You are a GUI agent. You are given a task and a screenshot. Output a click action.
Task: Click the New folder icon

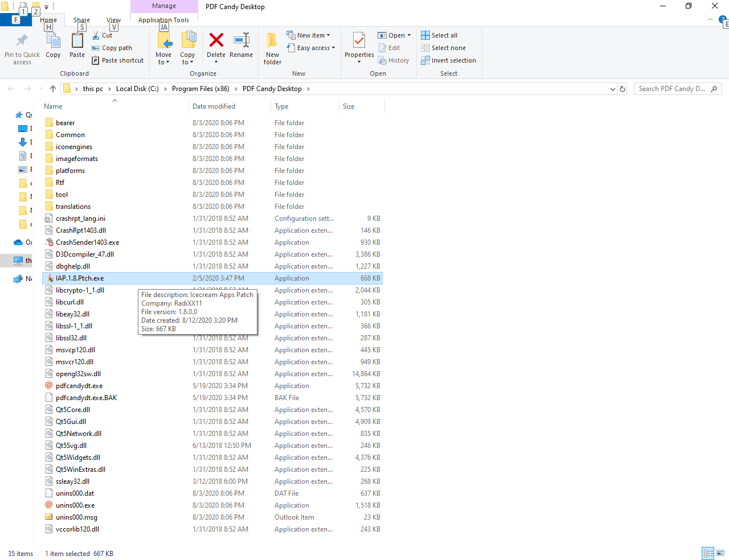(x=272, y=40)
